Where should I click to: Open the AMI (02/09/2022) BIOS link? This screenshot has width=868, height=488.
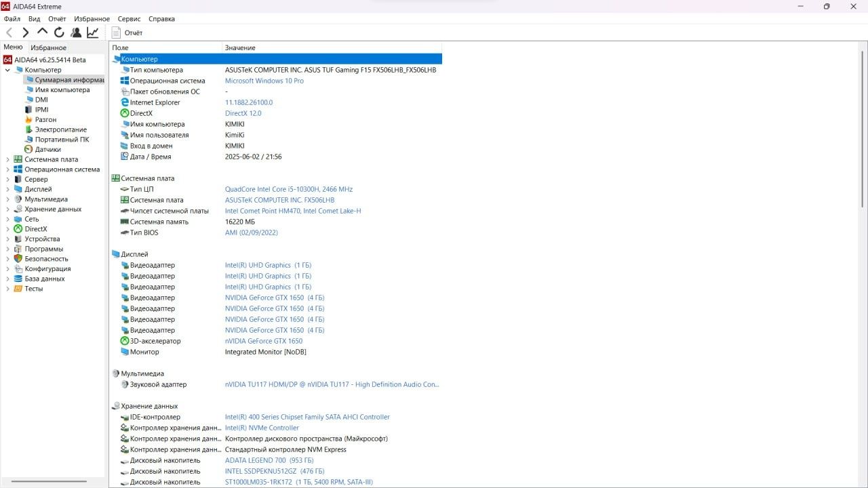click(252, 232)
